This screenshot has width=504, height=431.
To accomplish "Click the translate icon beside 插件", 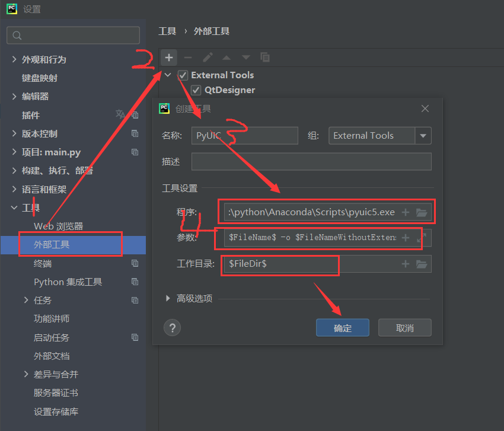I will point(120,114).
